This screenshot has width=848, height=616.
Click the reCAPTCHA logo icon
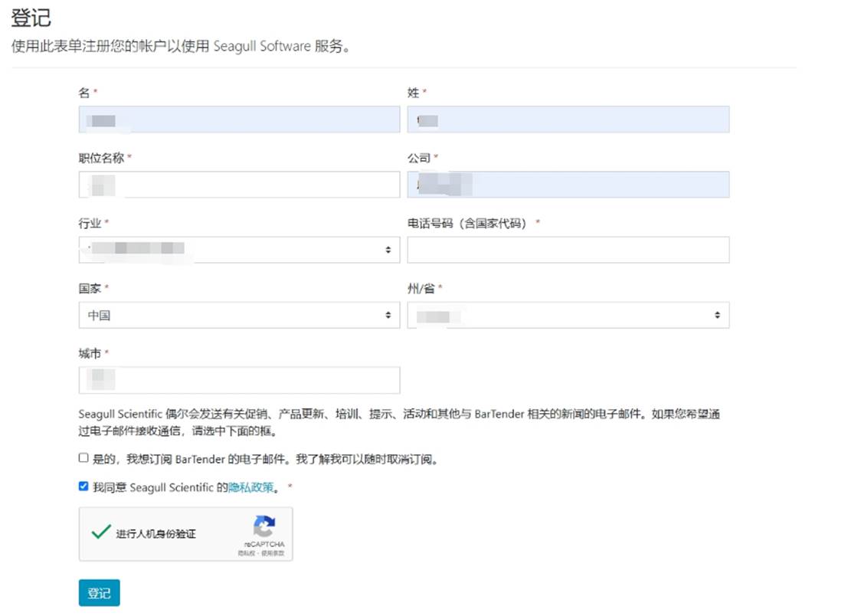(x=264, y=526)
